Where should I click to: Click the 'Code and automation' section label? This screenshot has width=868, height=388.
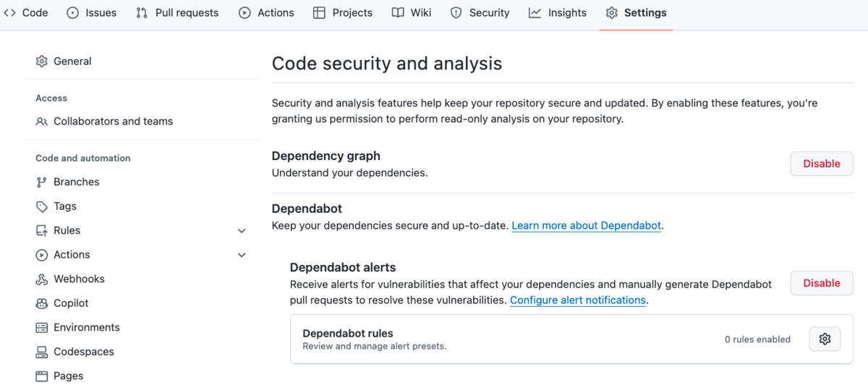click(x=83, y=158)
